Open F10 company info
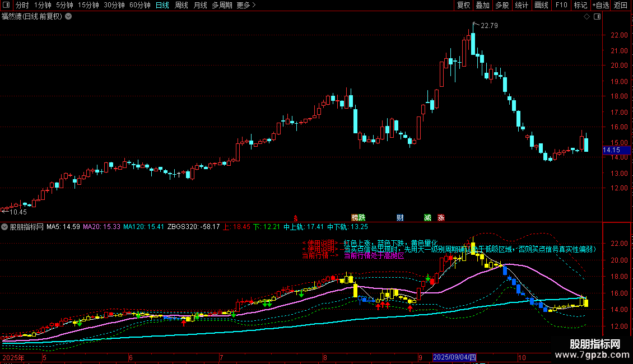This screenshot has height=364, width=633. [561, 5]
